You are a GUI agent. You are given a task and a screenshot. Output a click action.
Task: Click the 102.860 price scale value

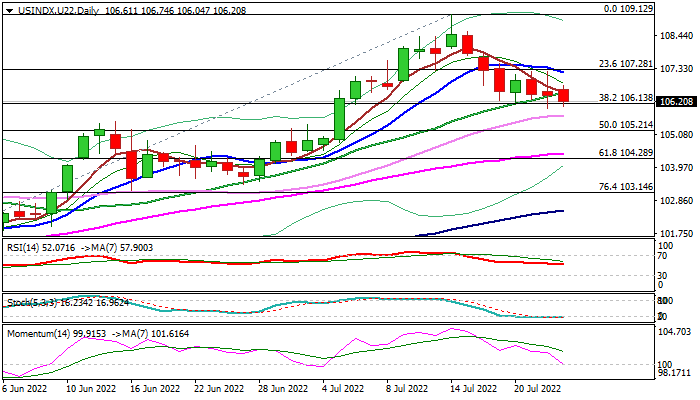[x=676, y=201]
